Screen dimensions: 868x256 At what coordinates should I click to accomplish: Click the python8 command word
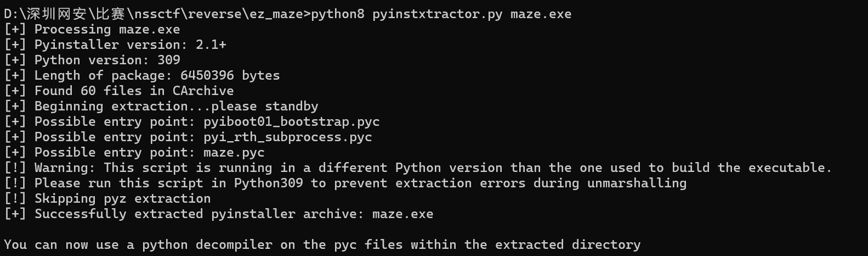coord(337,14)
